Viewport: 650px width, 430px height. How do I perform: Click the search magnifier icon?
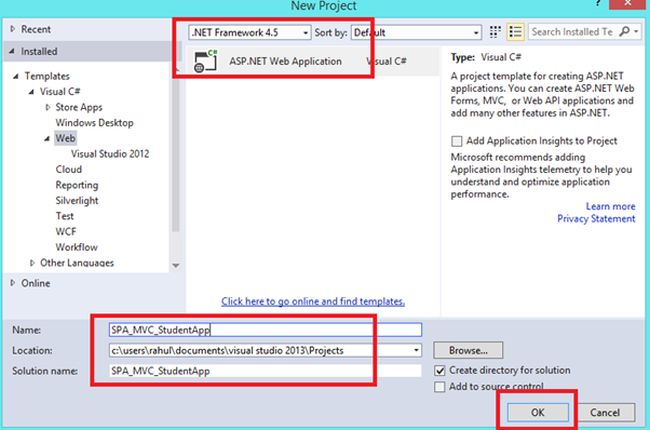[624, 32]
